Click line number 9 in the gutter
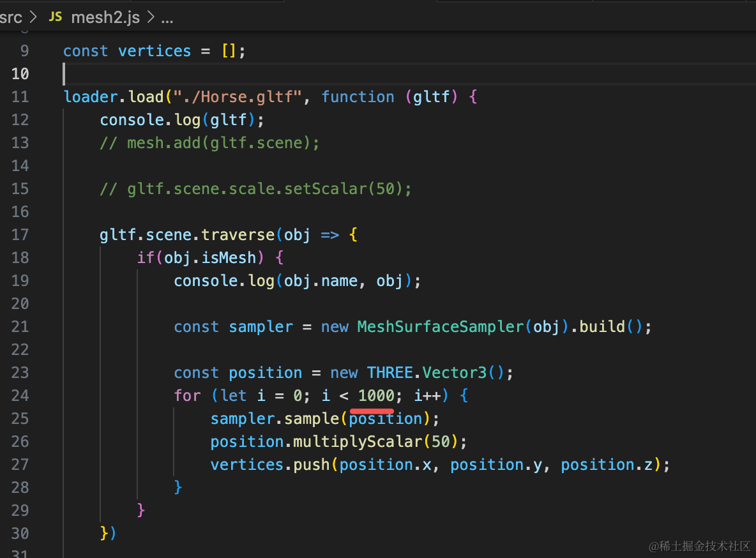 coord(24,51)
